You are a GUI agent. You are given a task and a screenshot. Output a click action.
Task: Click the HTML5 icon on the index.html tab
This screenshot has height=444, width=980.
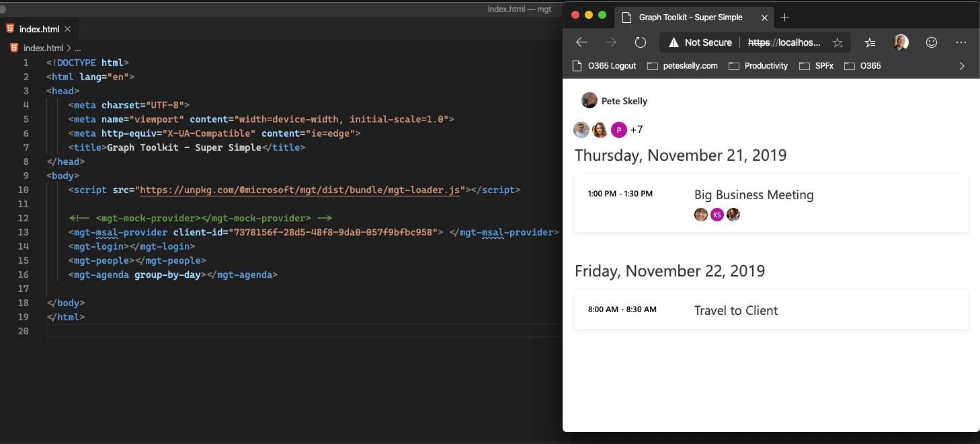10,29
